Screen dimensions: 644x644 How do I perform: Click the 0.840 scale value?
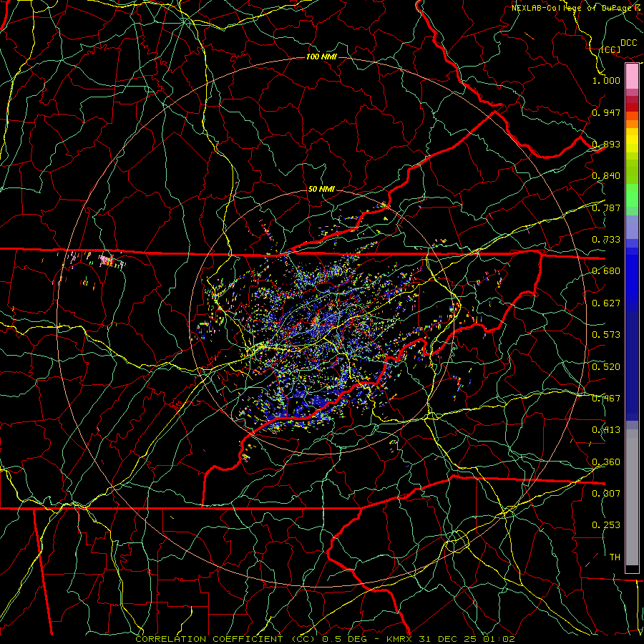pos(606,176)
